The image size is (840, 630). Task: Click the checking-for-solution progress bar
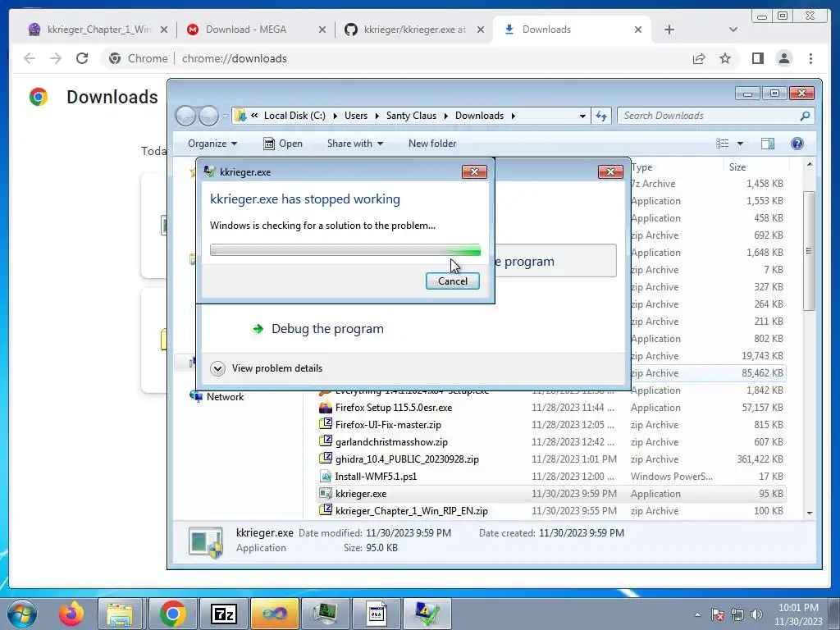pyautogui.click(x=345, y=249)
